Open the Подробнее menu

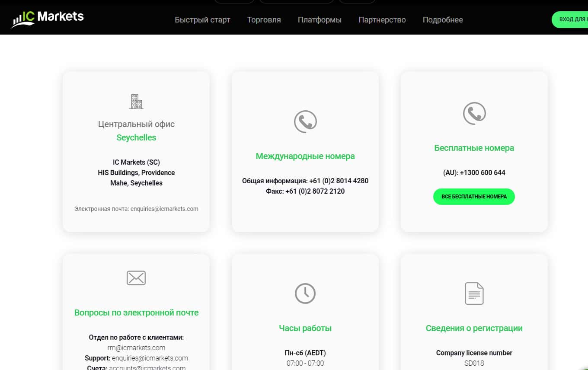click(443, 20)
